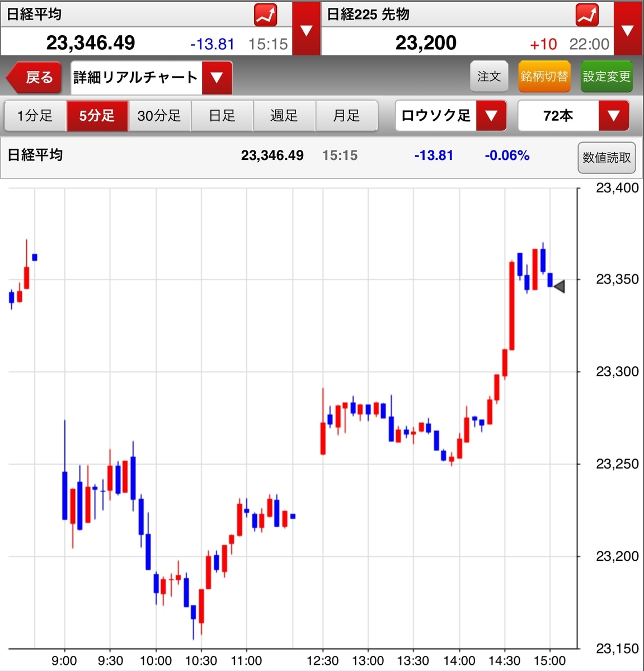Click the -13.81 change in header
The width and height of the screenshot is (644, 671).
click(212, 44)
